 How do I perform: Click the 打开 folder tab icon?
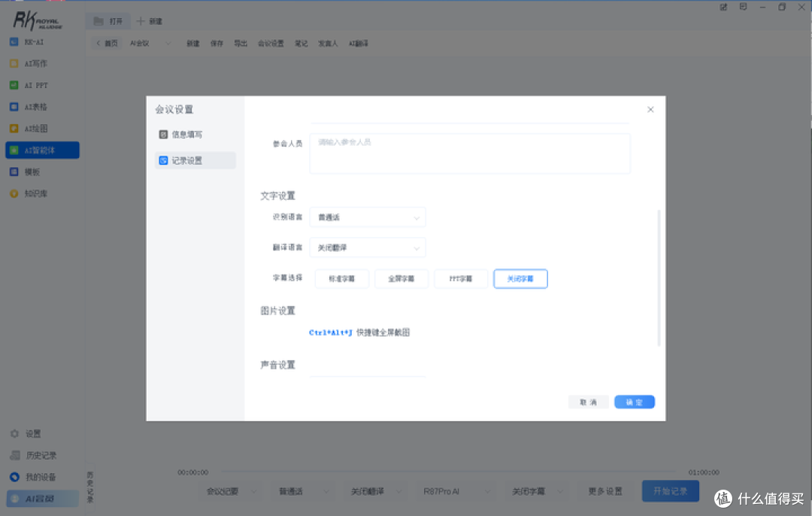pyautogui.click(x=98, y=21)
